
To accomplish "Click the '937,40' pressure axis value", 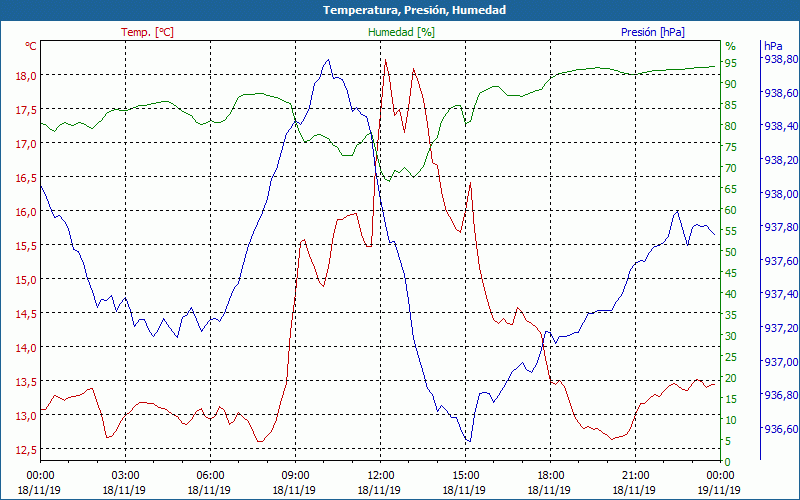I will (x=780, y=294).
